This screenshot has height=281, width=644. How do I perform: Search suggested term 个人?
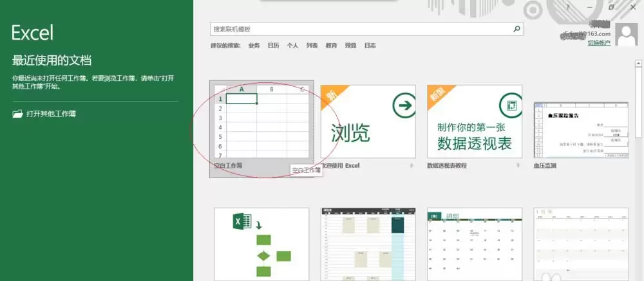coord(292,46)
